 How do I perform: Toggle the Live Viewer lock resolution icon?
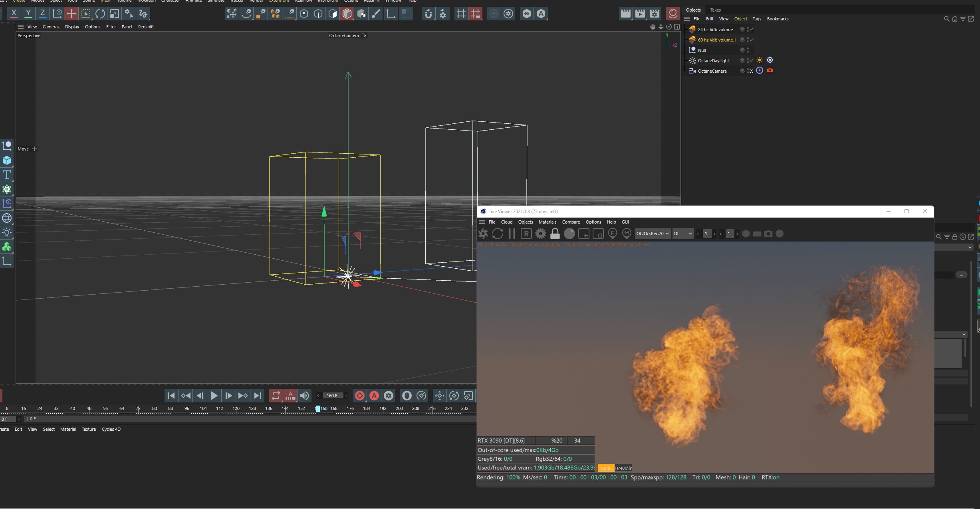pyautogui.click(x=555, y=234)
